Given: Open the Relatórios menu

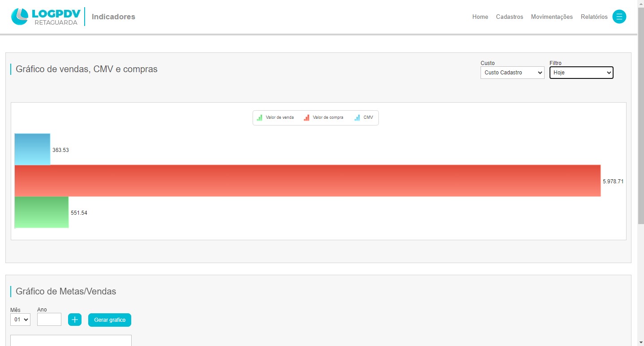Looking at the screenshot, I should click(594, 17).
